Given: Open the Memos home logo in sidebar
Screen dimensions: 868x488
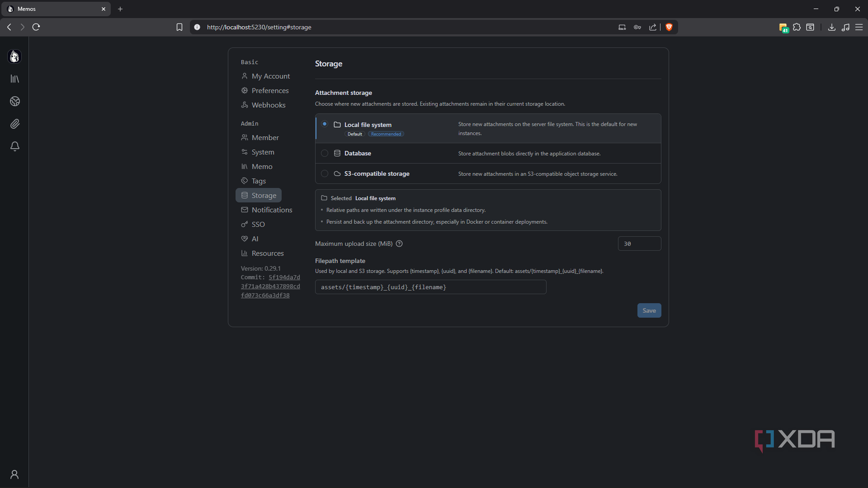Looking at the screenshot, I should tap(15, 56).
